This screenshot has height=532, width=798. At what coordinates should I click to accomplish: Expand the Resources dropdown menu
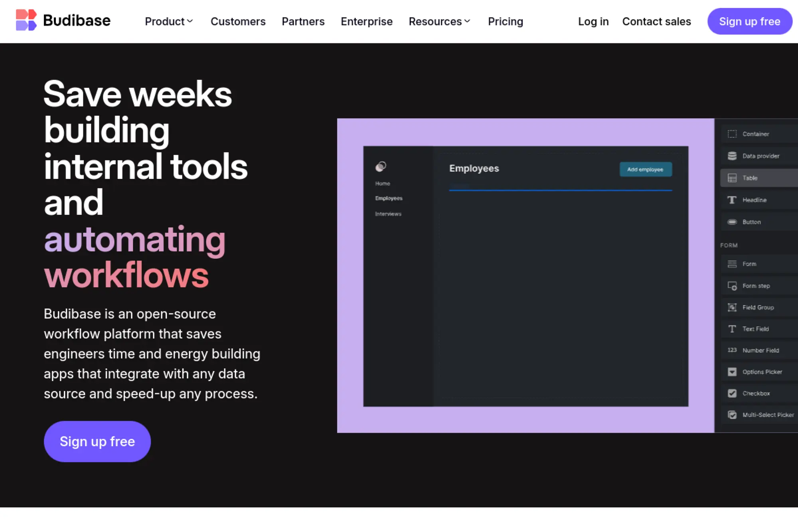(x=439, y=22)
